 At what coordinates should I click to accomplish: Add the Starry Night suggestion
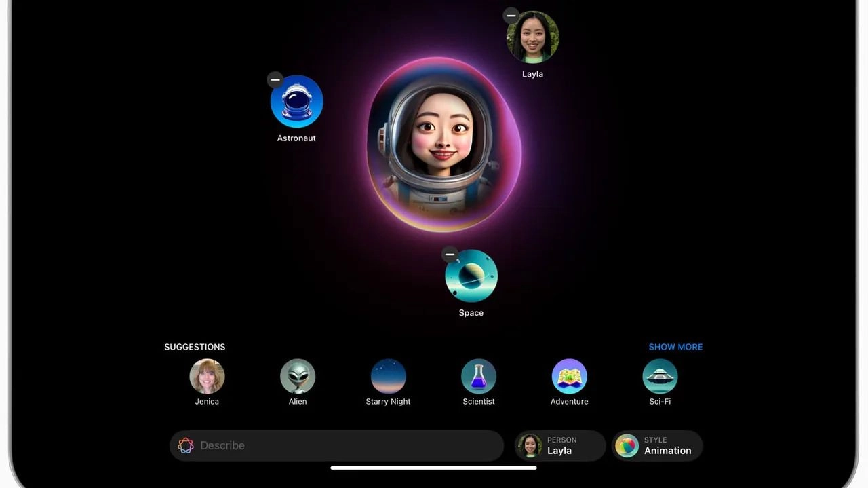point(388,377)
